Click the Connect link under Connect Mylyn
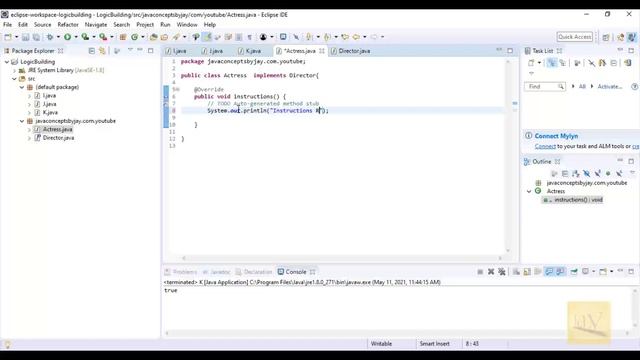Viewport: 640px width, 360px height. tap(545, 146)
